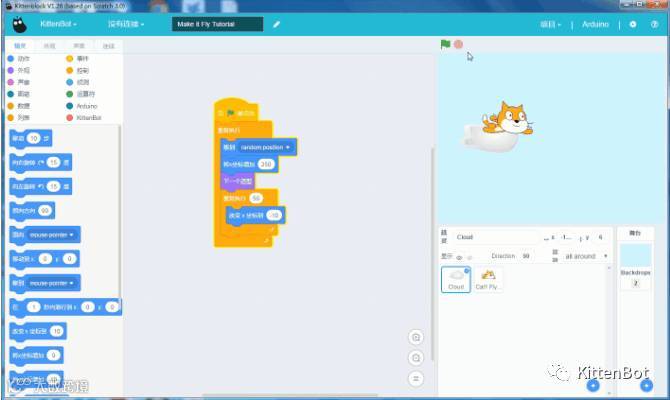Click the purple Looks block in script
The image size is (670, 400).
point(238,181)
